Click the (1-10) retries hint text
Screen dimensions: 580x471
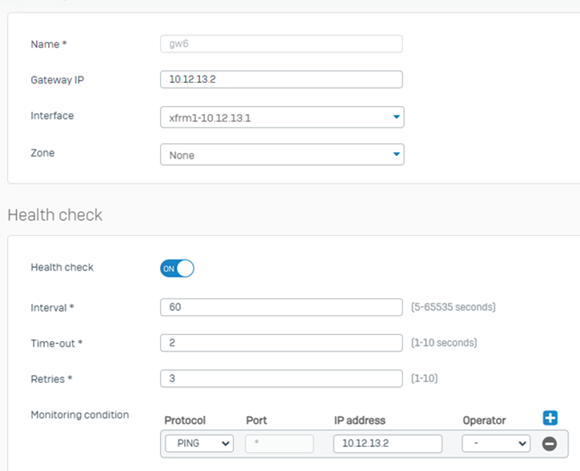pos(424,378)
